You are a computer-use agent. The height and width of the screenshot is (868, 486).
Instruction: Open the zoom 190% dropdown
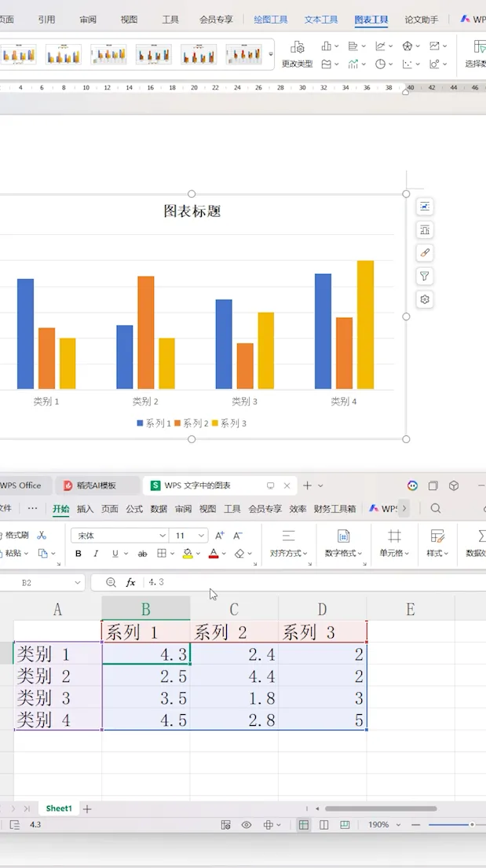click(x=398, y=825)
